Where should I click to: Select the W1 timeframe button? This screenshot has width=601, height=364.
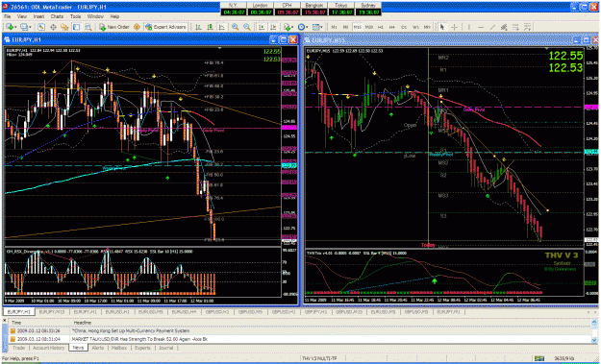tap(415, 27)
